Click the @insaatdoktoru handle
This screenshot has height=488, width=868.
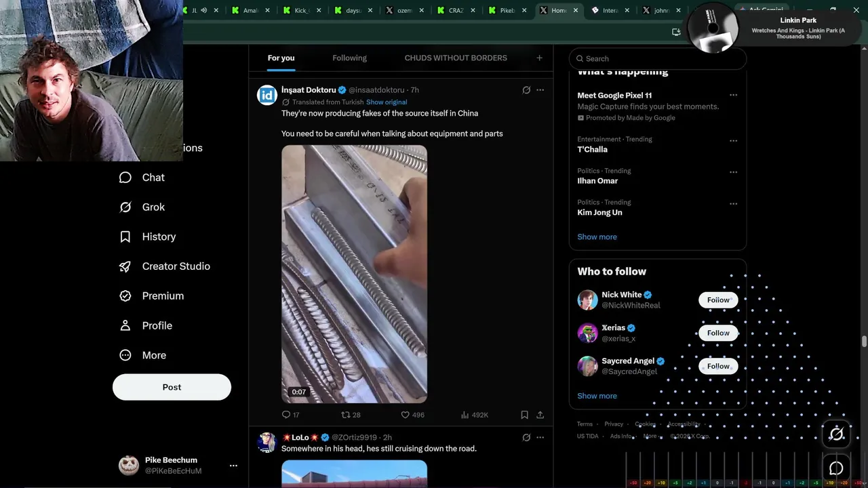[x=376, y=90]
